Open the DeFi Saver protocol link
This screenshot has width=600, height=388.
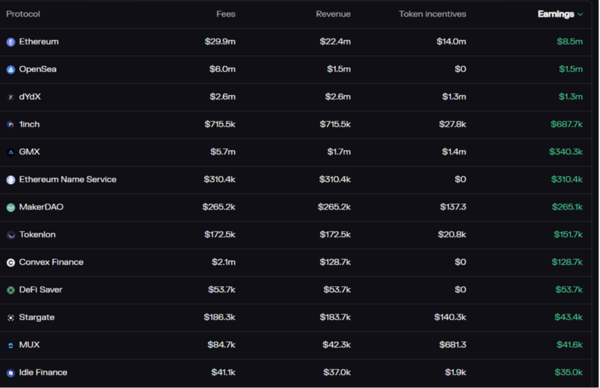click(x=41, y=290)
